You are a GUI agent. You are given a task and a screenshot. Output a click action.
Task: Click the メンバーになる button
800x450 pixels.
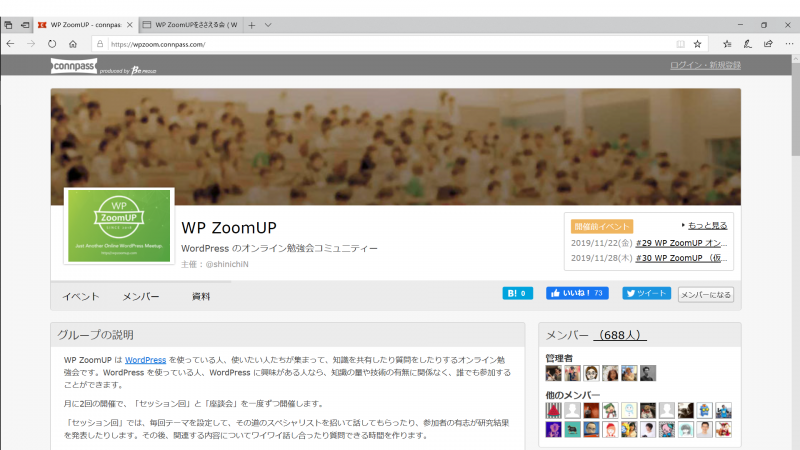[x=706, y=294]
